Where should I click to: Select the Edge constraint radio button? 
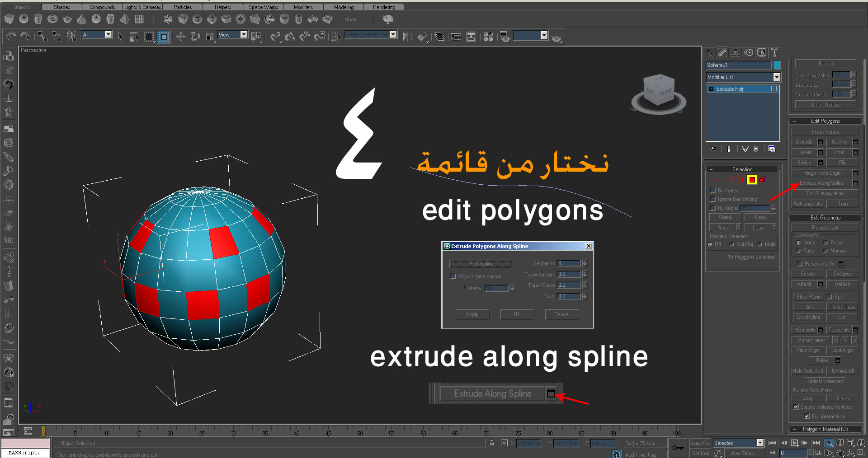coord(826,243)
